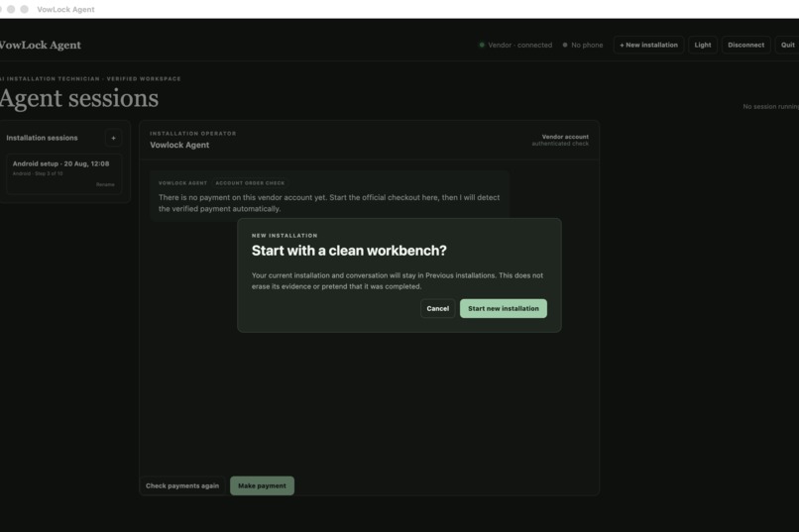
Task: Click Check payments again button
Action: [182, 485]
